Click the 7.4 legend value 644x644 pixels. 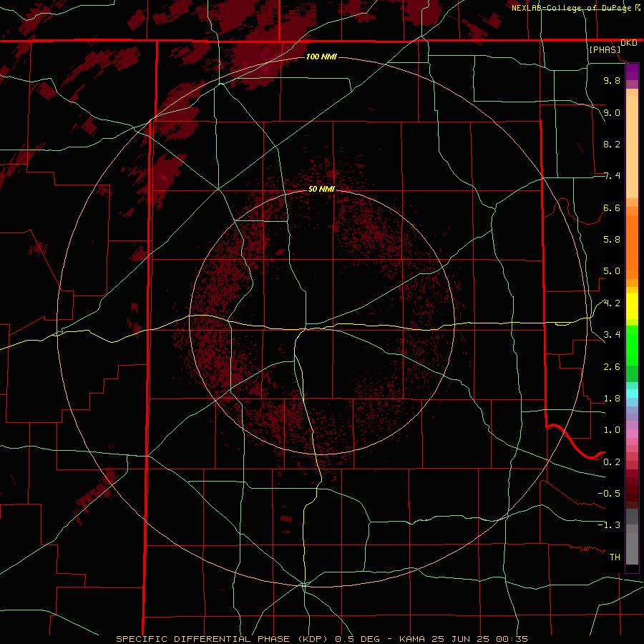[x=612, y=176]
